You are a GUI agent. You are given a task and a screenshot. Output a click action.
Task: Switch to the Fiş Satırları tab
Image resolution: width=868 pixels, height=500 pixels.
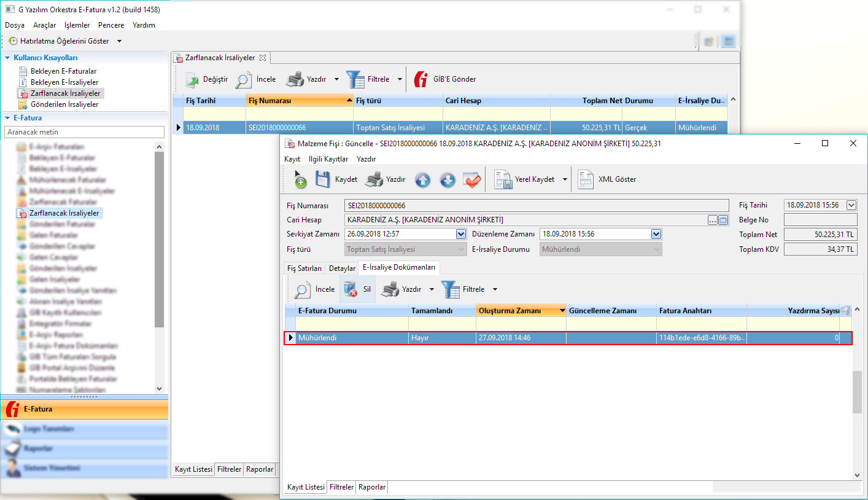tap(304, 268)
